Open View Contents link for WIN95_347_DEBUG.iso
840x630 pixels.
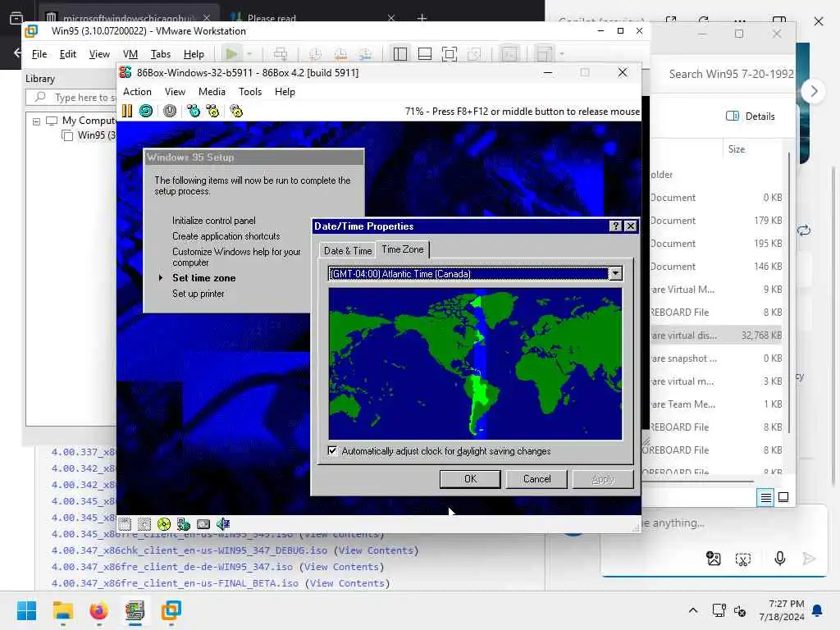click(376, 550)
